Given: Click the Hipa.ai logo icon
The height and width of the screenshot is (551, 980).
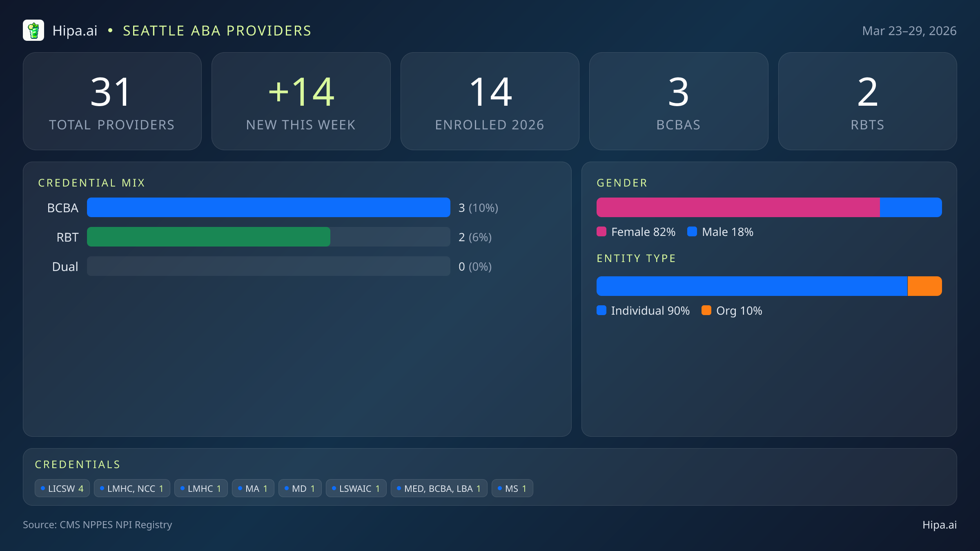Looking at the screenshot, I should coord(33,31).
